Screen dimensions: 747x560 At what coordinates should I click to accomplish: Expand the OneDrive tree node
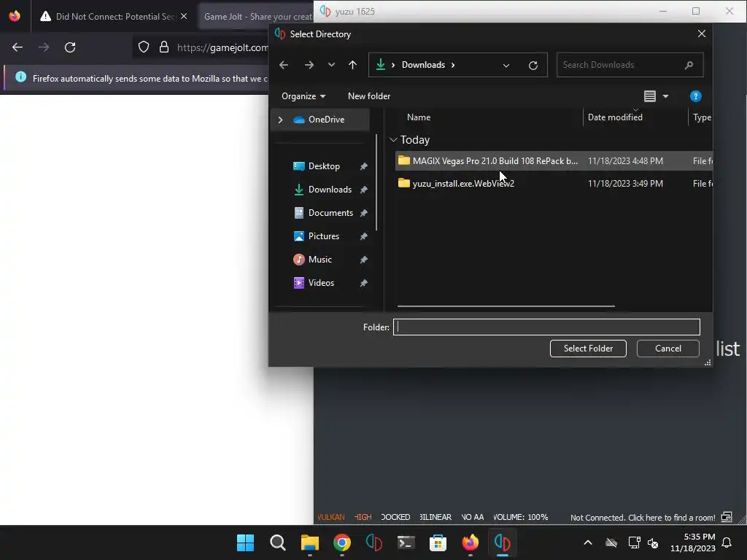tap(281, 120)
